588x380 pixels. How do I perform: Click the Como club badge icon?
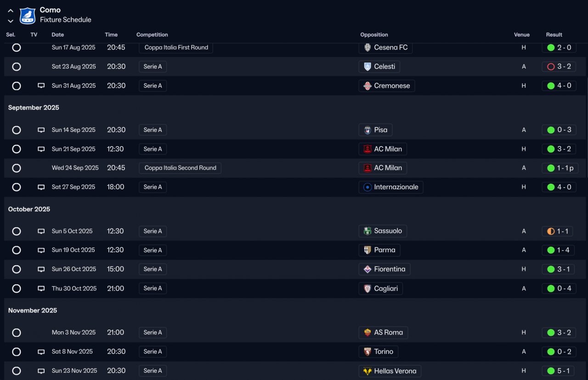point(28,15)
